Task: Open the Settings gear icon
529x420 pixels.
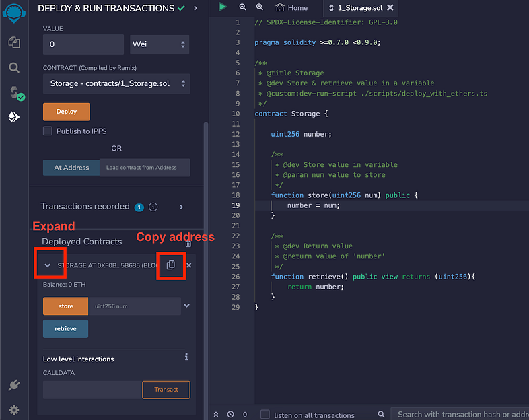Action: click(x=14, y=410)
